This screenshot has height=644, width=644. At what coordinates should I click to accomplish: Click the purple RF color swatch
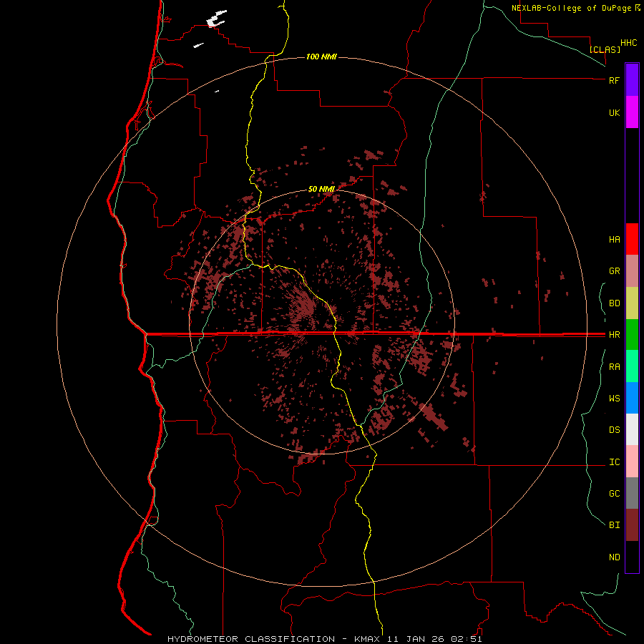coord(632,79)
